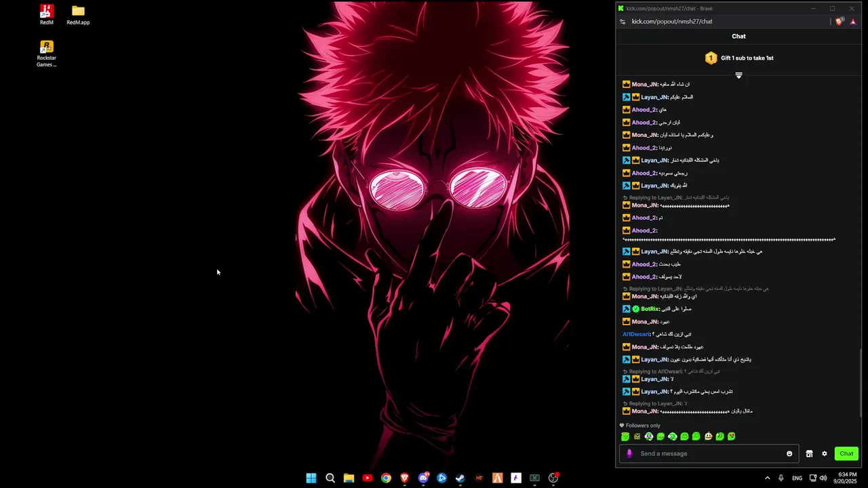The width and height of the screenshot is (868, 488).
Task: Open the network tray icon
Action: [813, 478]
